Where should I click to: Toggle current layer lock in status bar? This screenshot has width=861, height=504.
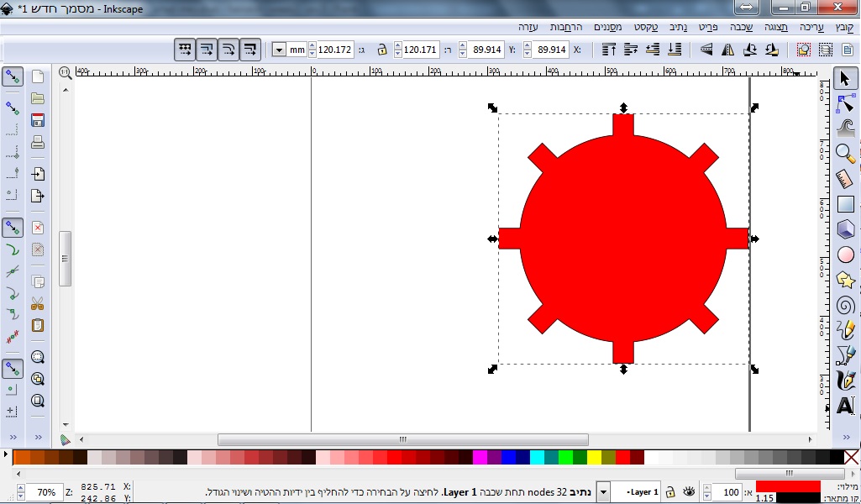[x=670, y=492]
